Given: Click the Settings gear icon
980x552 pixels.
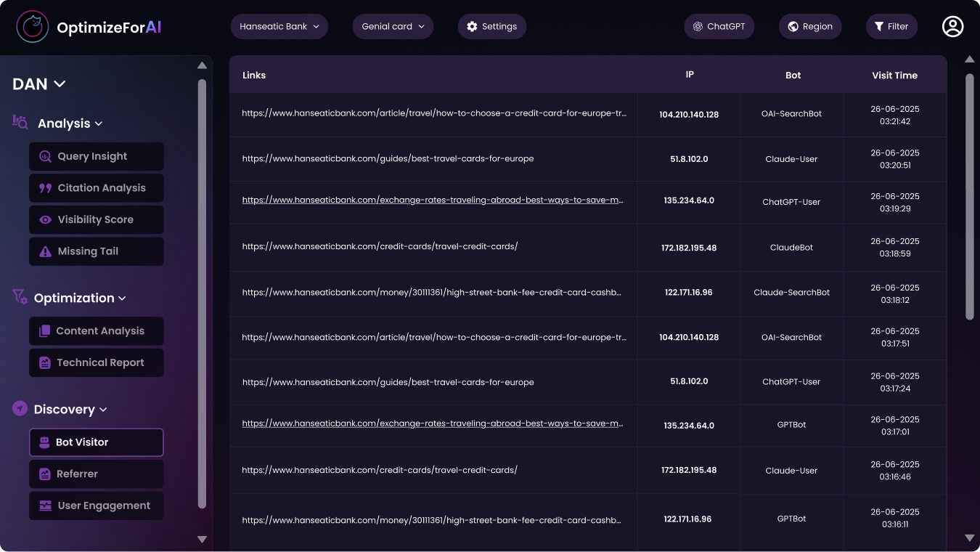Looking at the screenshot, I should 472,27.
